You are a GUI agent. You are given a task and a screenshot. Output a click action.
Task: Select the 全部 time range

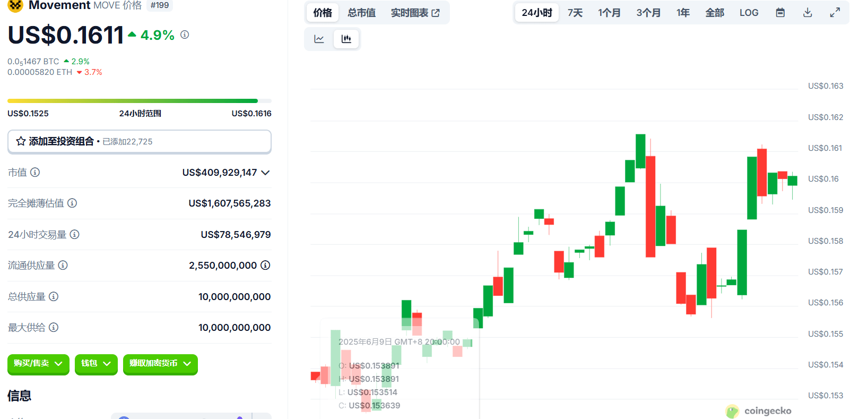[715, 13]
